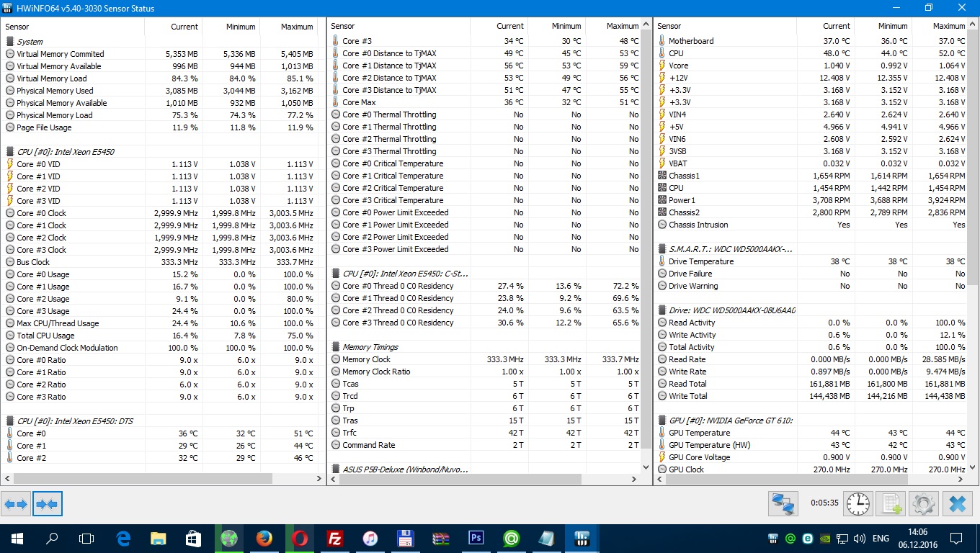The width and height of the screenshot is (980, 553).
Task: Click the left pane horizontal scrollbar
Action: coord(141,478)
